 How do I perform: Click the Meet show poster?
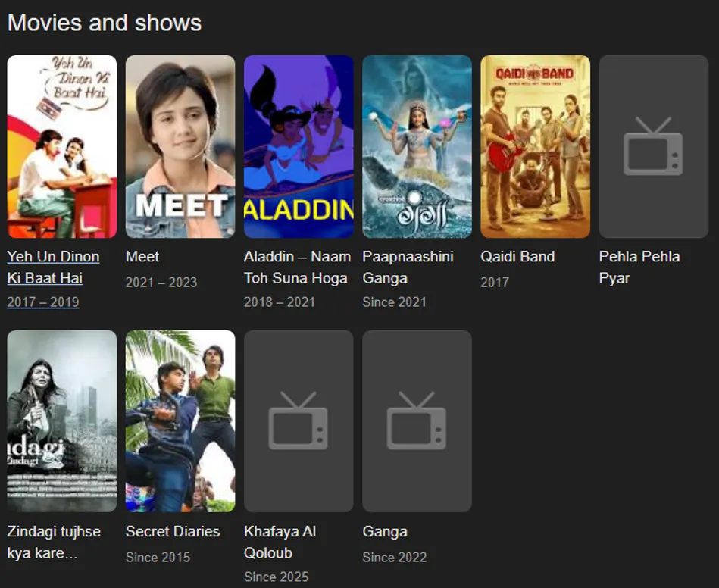click(x=180, y=146)
